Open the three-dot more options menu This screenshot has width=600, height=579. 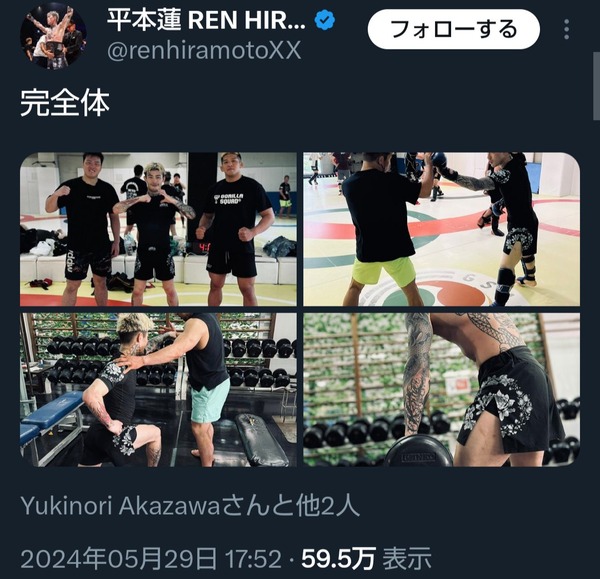coord(567,29)
